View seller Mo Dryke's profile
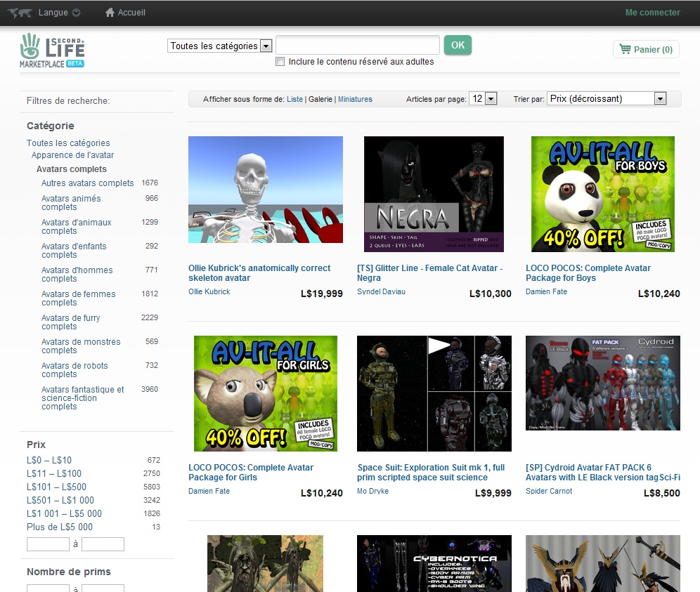The image size is (700, 592). click(372, 491)
